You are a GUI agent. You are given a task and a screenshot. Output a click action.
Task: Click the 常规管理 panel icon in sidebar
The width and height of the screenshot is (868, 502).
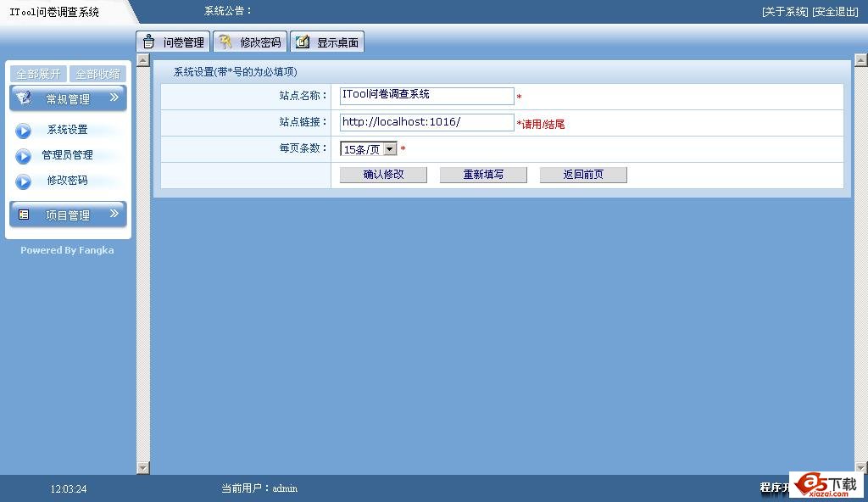click(x=24, y=98)
